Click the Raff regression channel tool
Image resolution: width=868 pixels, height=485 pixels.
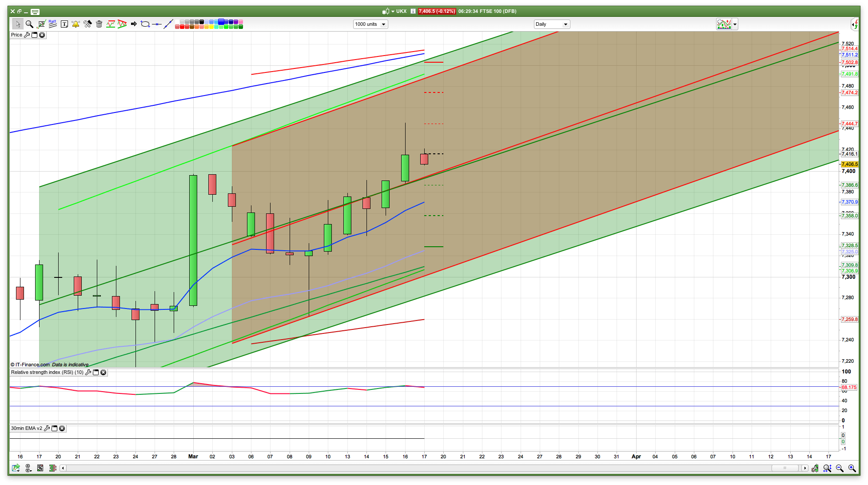point(52,24)
